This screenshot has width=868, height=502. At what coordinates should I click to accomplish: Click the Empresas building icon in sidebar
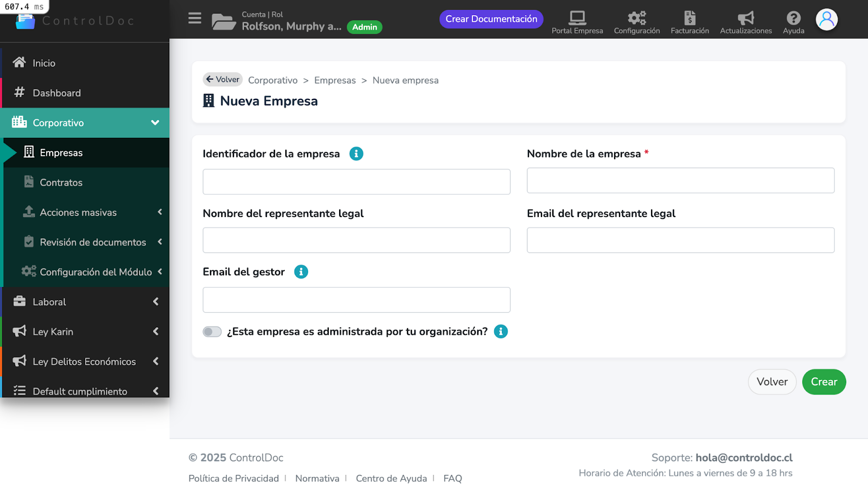[29, 152]
